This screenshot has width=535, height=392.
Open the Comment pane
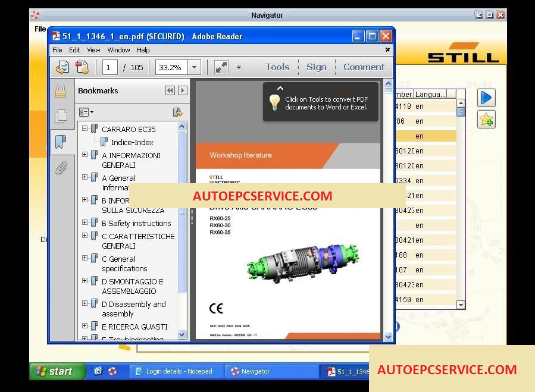click(x=364, y=67)
